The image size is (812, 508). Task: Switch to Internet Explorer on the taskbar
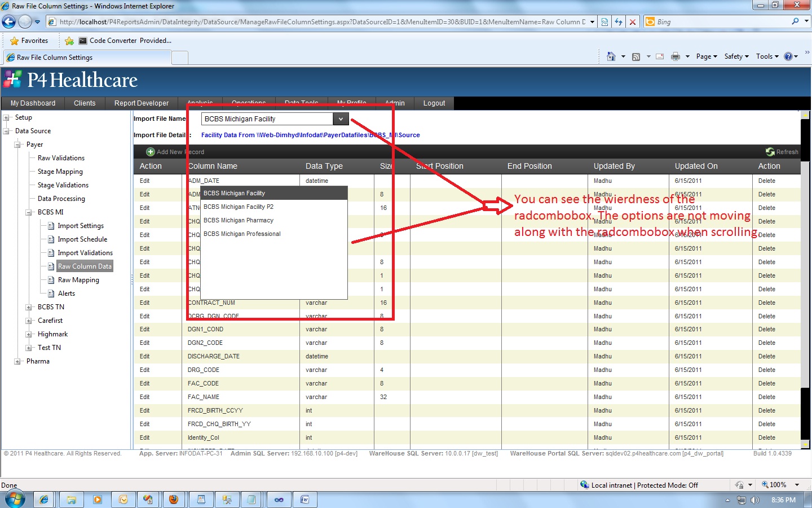43,500
